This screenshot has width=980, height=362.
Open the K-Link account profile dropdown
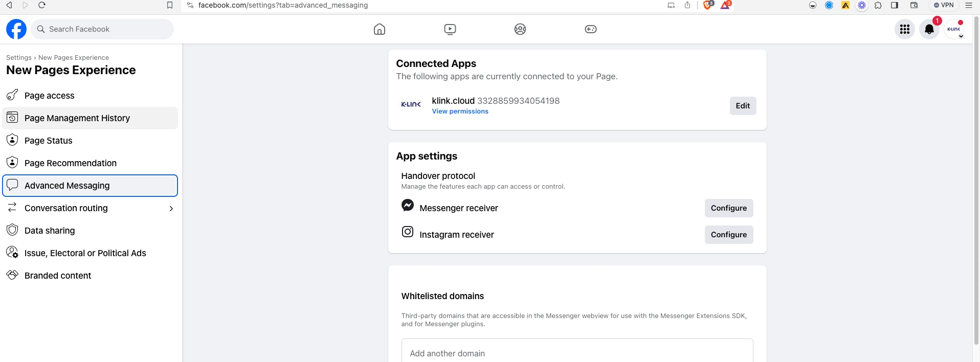point(954,29)
